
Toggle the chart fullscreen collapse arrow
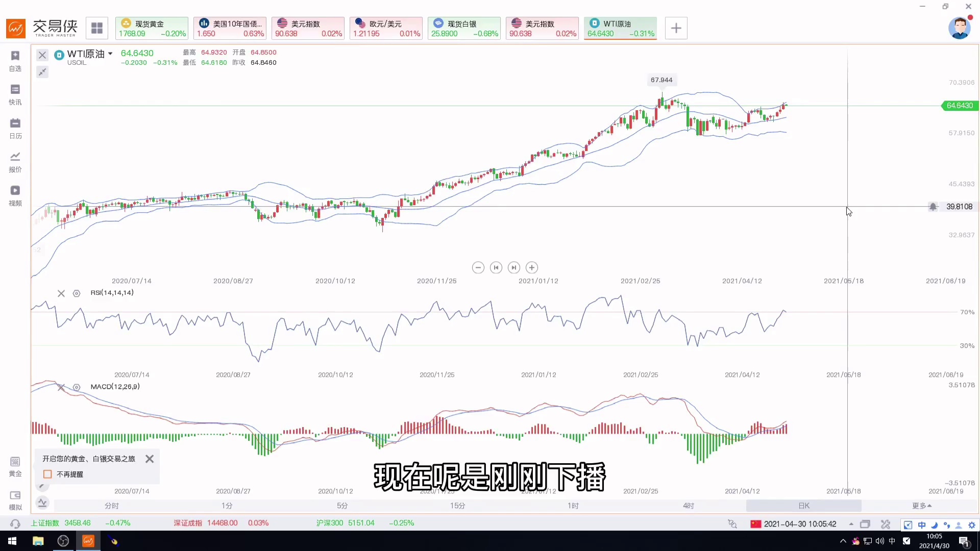point(42,72)
